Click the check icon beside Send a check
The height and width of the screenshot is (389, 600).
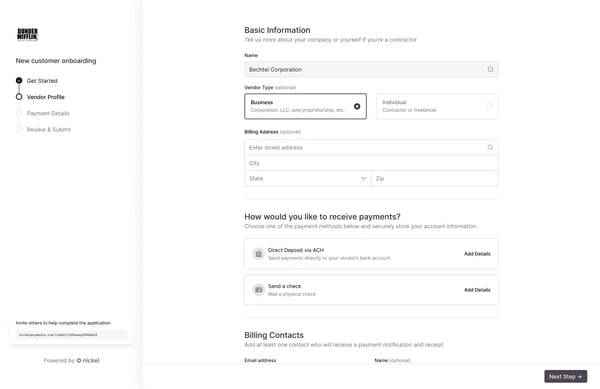[259, 290]
